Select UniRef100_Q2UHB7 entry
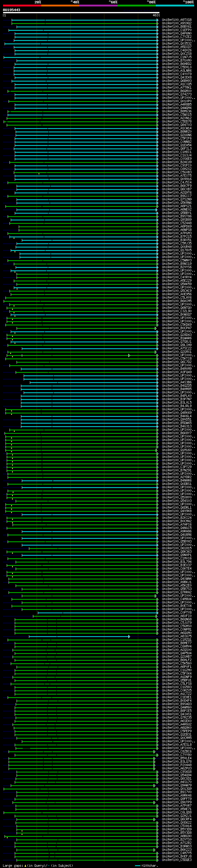Image resolution: width=197 pixels, height=868 pixels. pyautogui.click(x=176, y=656)
